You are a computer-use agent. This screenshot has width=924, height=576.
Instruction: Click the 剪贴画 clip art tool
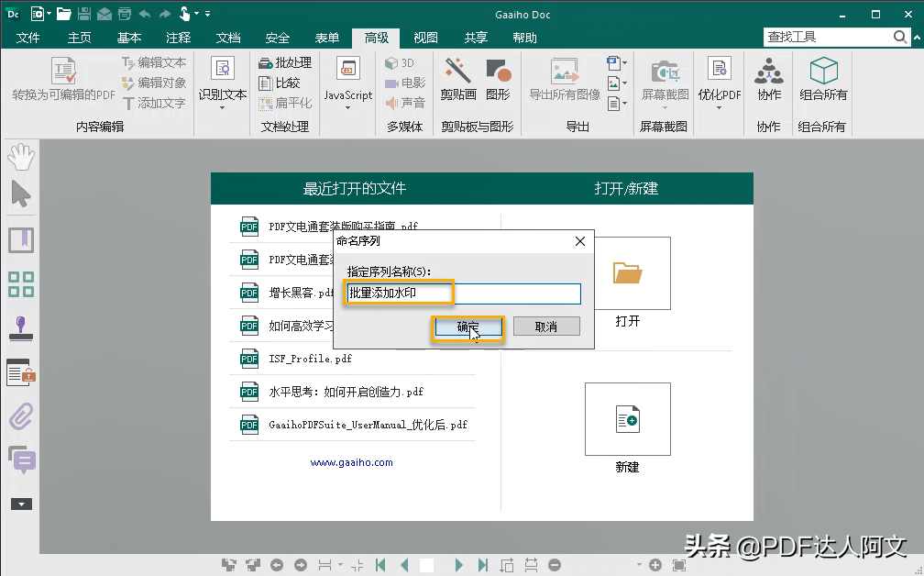[458, 80]
